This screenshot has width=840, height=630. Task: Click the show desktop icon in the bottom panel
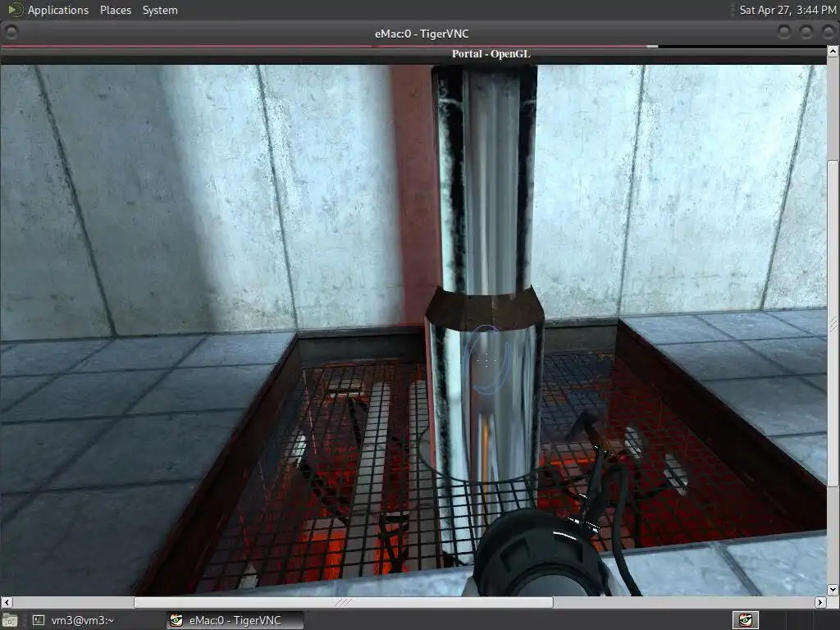[x=10, y=620]
